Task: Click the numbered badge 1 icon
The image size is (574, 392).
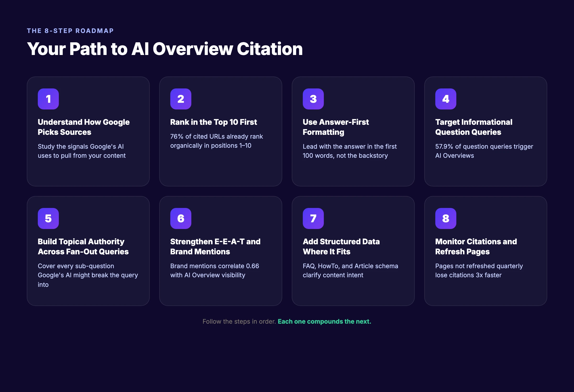Action: click(x=48, y=99)
